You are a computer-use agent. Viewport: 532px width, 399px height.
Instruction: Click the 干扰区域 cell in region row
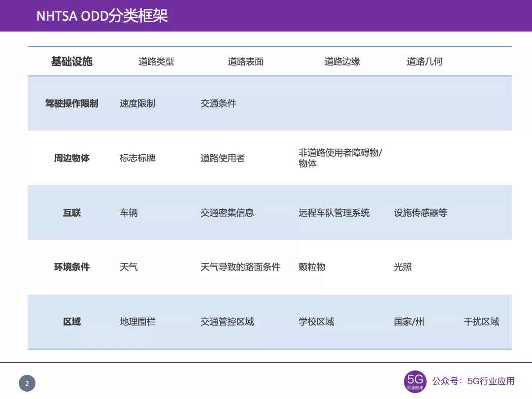click(482, 322)
